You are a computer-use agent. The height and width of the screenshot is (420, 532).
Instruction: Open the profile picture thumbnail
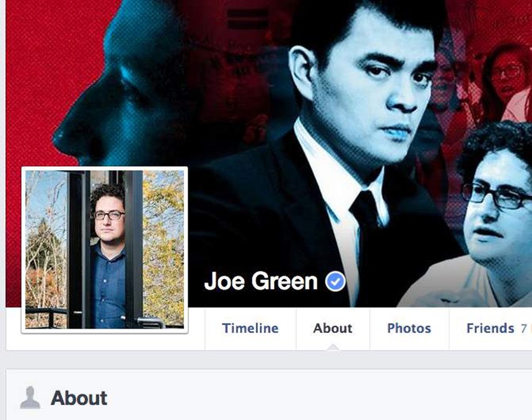(x=105, y=250)
